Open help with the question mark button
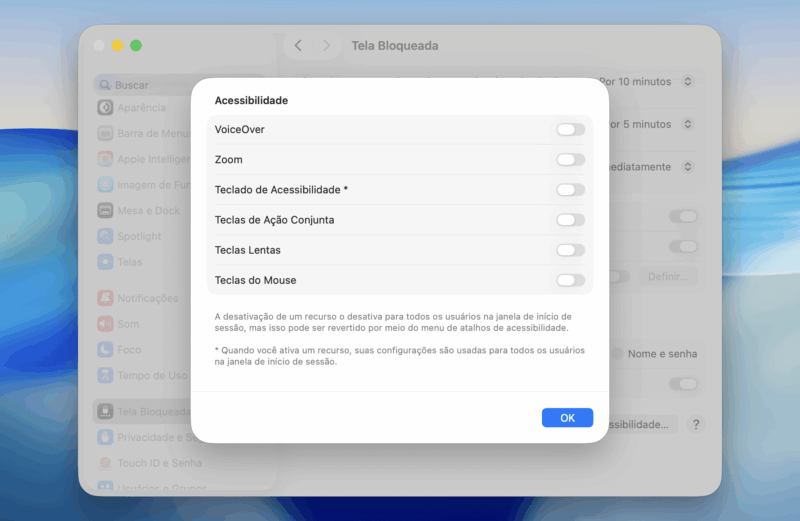Viewport: 800px width, 521px height. tap(696, 425)
